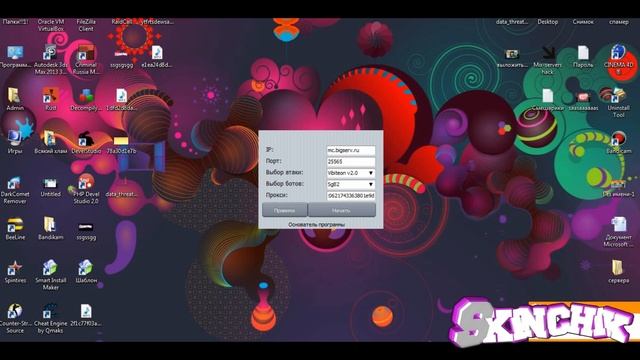Click the Прокси input field
The width and height of the screenshot is (640, 360).
click(351, 196)
